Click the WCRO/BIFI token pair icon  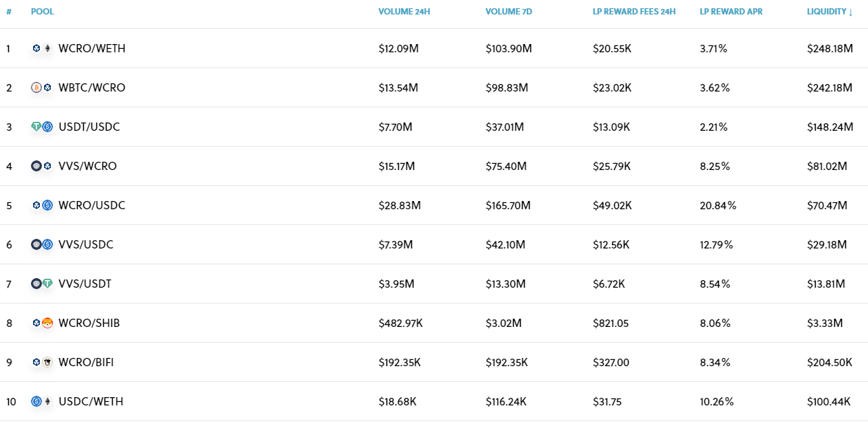42,362
